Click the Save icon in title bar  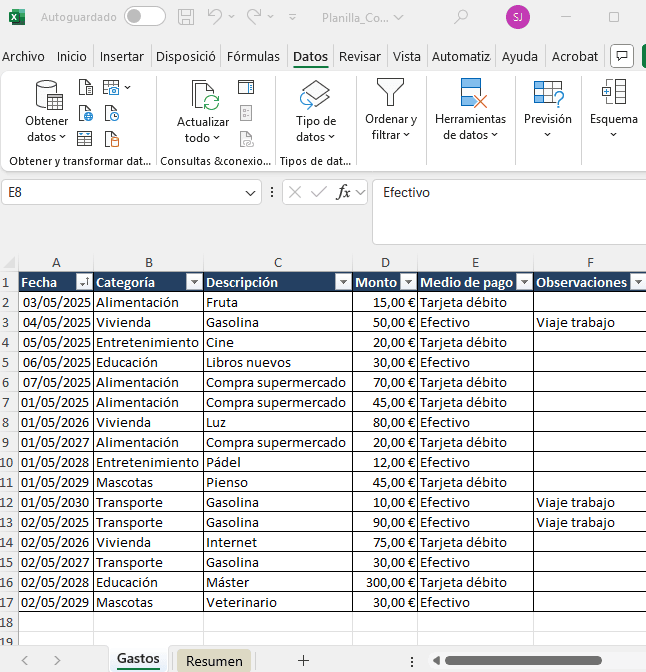186,17
